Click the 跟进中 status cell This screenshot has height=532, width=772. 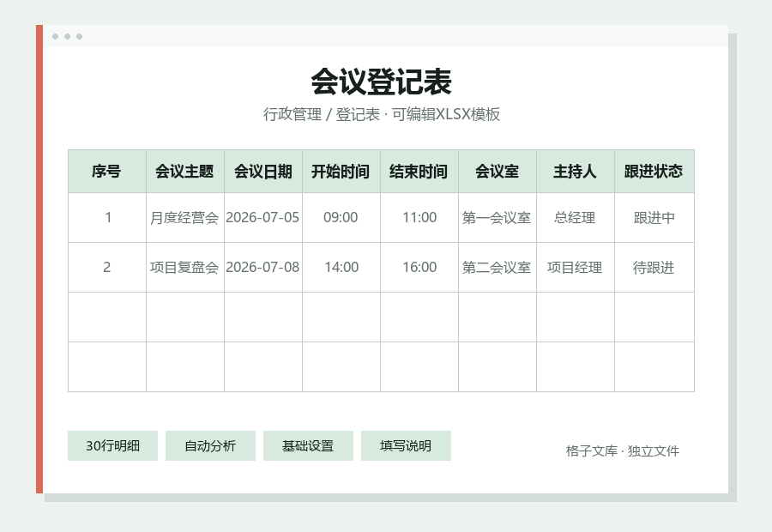click(654, 217)
